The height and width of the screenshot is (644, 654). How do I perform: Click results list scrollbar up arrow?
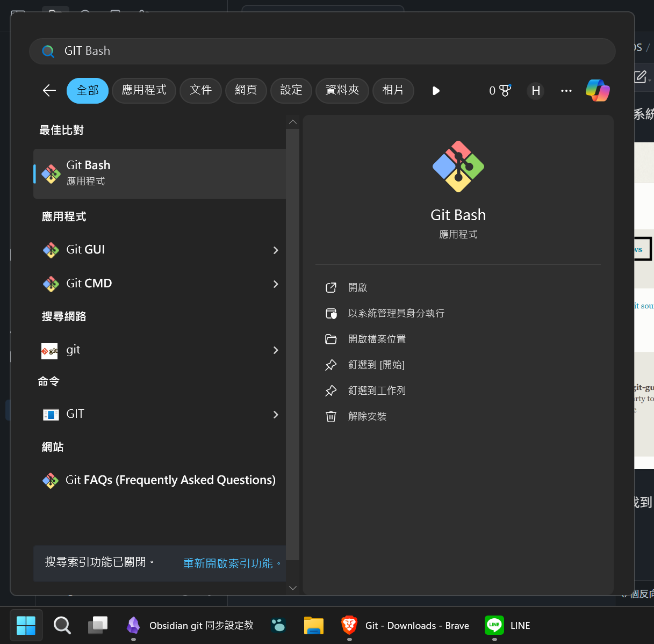tap(293, 122)
